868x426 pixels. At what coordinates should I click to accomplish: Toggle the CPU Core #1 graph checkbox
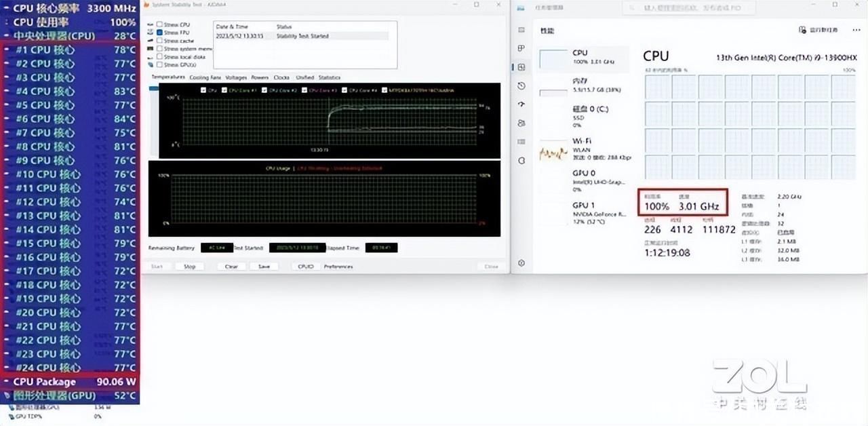(224, 90)
